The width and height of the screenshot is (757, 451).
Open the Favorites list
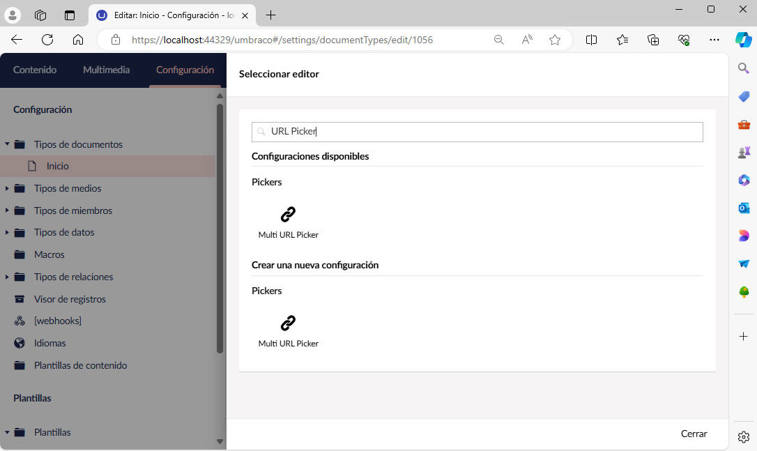point(622,40)
